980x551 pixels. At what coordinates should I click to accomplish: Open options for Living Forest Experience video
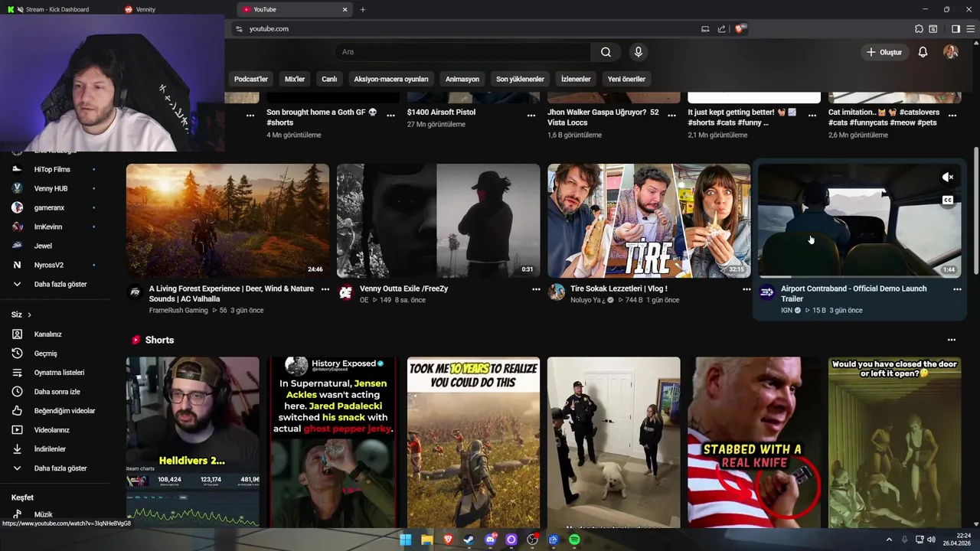325,289
